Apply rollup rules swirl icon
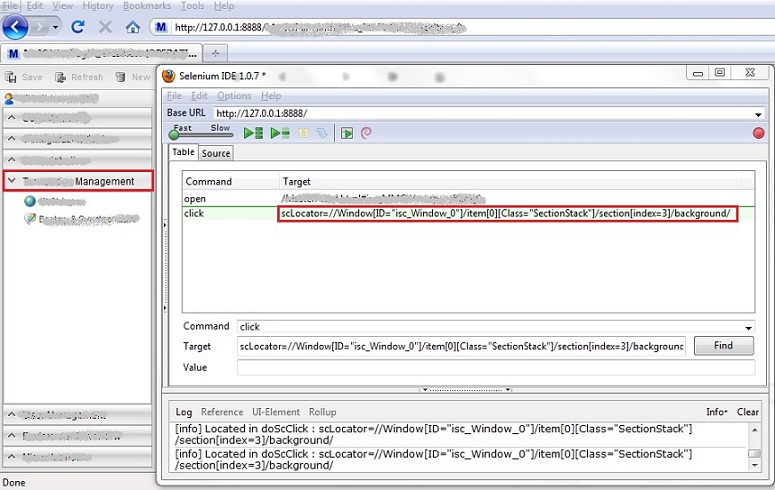 pyautogui.click(x=366, y=133)
